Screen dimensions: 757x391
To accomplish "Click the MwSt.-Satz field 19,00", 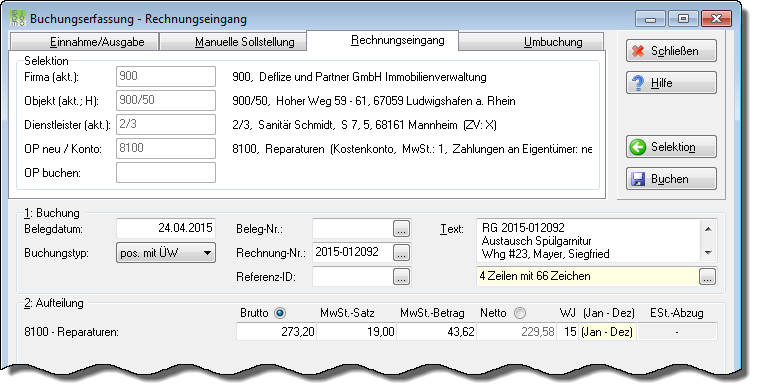I will pos(356,332).
